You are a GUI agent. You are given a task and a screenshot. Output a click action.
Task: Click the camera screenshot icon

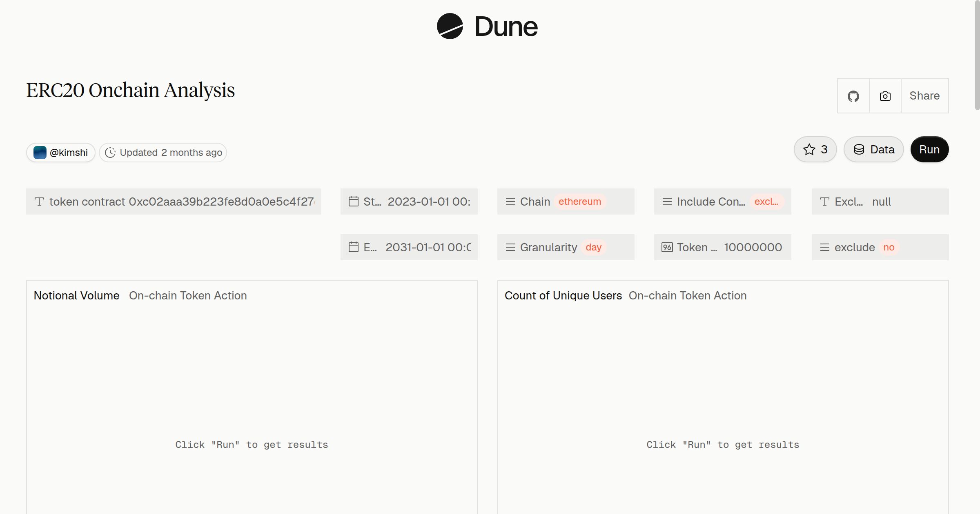click(885, 96)
